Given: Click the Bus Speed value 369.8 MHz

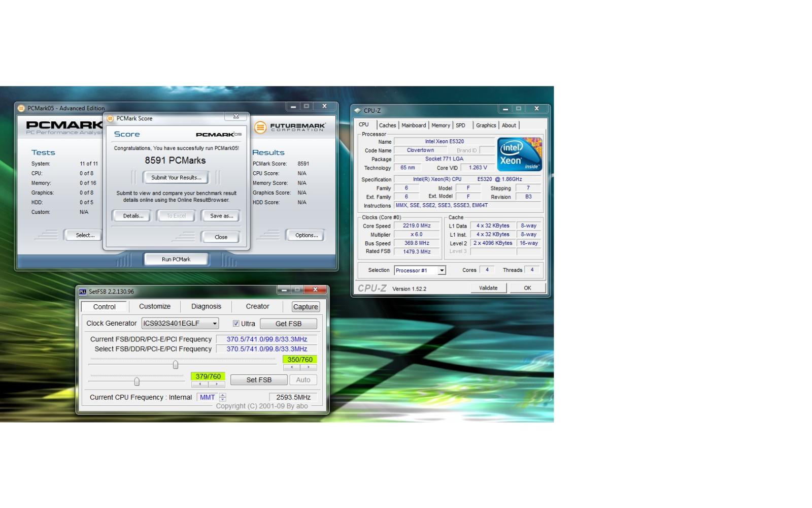Looking at the screenshot, I should [417, 243].
